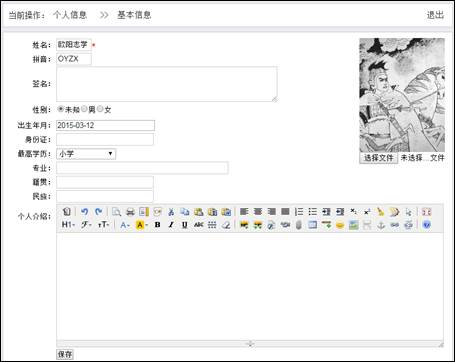Copy selection using the copy icon

185,212
